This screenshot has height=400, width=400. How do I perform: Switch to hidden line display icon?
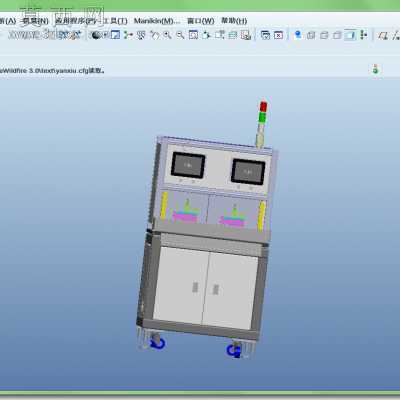click(324, 35)
